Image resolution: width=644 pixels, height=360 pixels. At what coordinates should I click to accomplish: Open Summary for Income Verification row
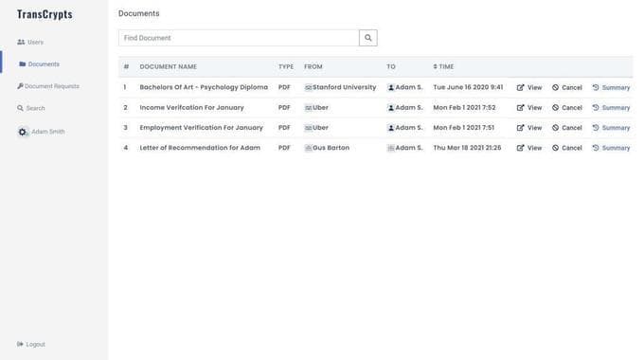[611, 108]
